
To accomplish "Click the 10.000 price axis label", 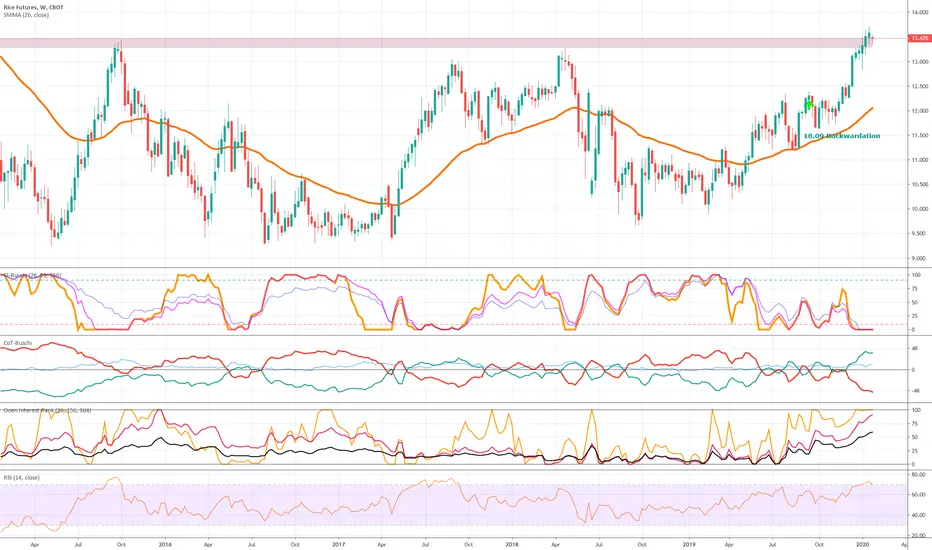I will [x=920, y=209].
